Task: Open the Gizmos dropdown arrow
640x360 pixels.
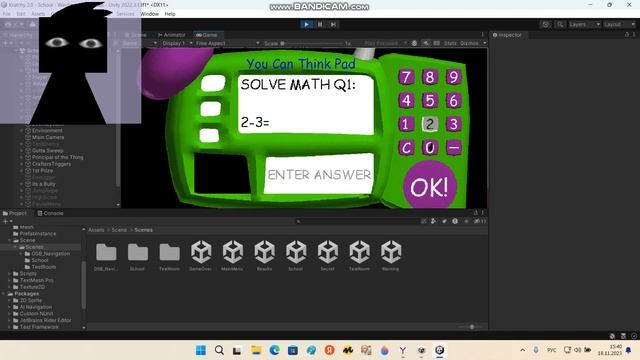Action: click(x=484, y=43)
